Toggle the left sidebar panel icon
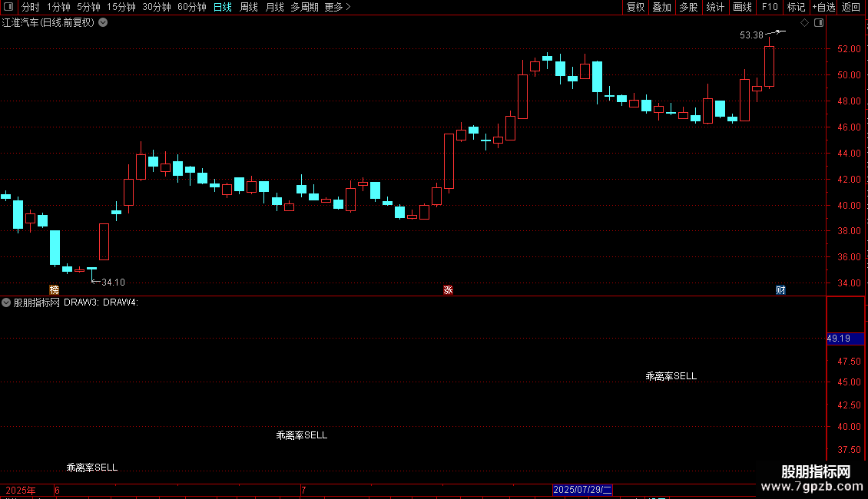Screen dimensions: 868x499 [x=8, y=7]
